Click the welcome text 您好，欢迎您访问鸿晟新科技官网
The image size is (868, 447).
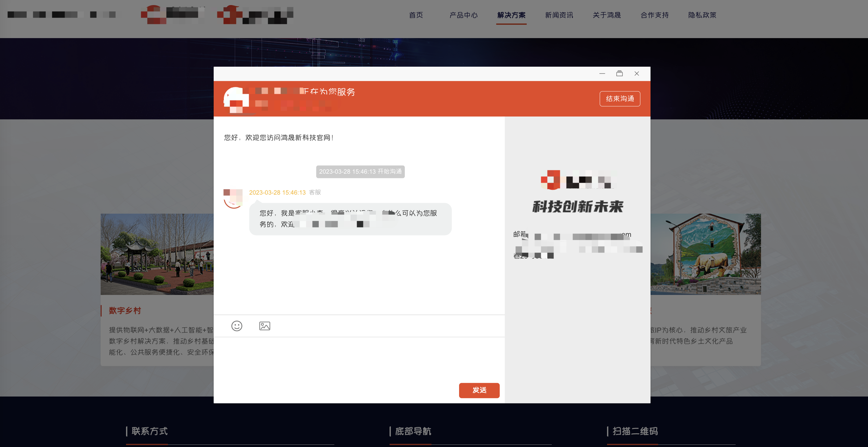tap(279, 137)
